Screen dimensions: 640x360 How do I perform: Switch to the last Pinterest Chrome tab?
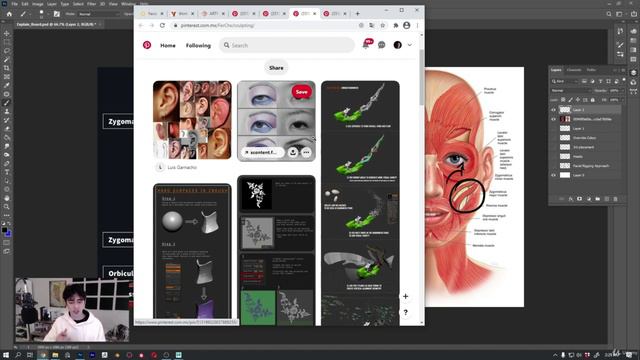pyautogui.click(x=335, y=13)
